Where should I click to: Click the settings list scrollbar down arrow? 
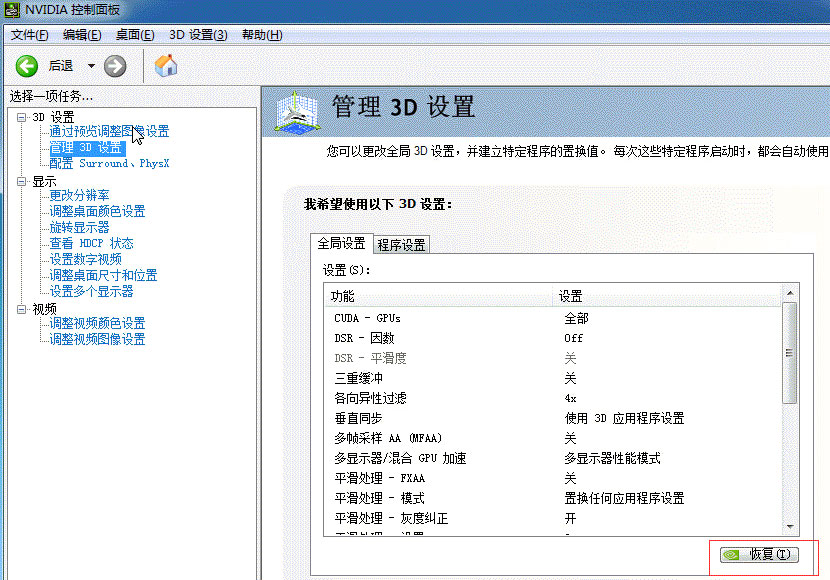789,527
